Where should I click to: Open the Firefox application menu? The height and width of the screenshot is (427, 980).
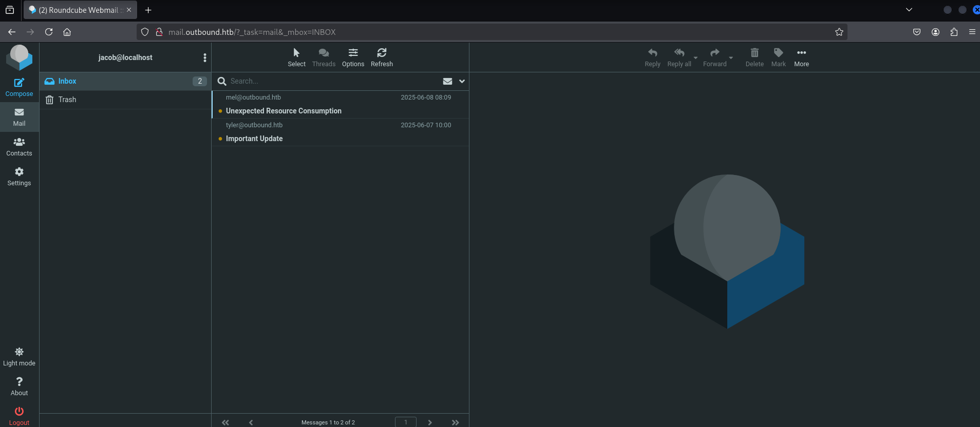(972, 32)
